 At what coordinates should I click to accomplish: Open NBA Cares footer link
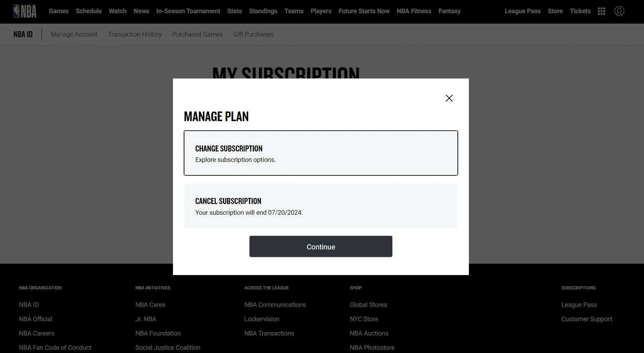(x=150, y=305)
